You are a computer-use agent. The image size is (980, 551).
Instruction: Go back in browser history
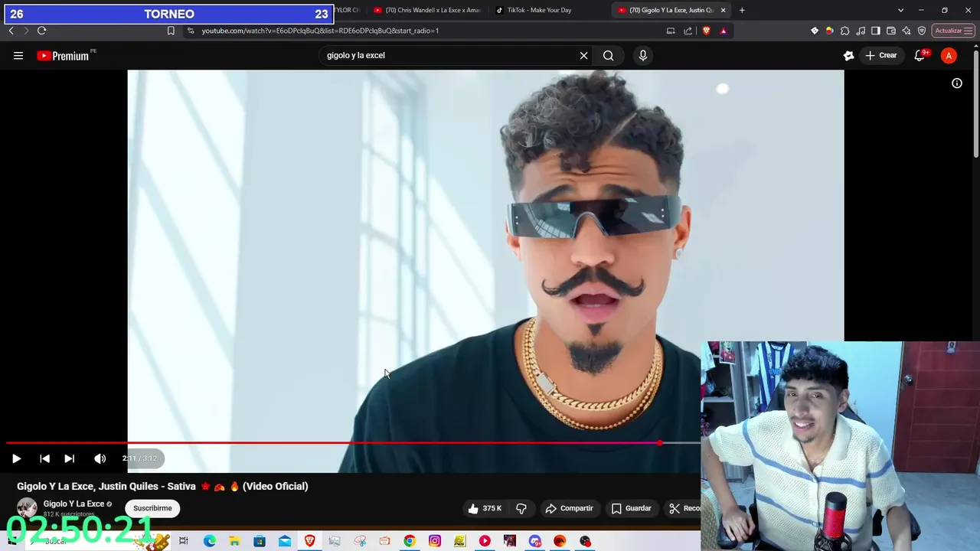tap(11, 31)
